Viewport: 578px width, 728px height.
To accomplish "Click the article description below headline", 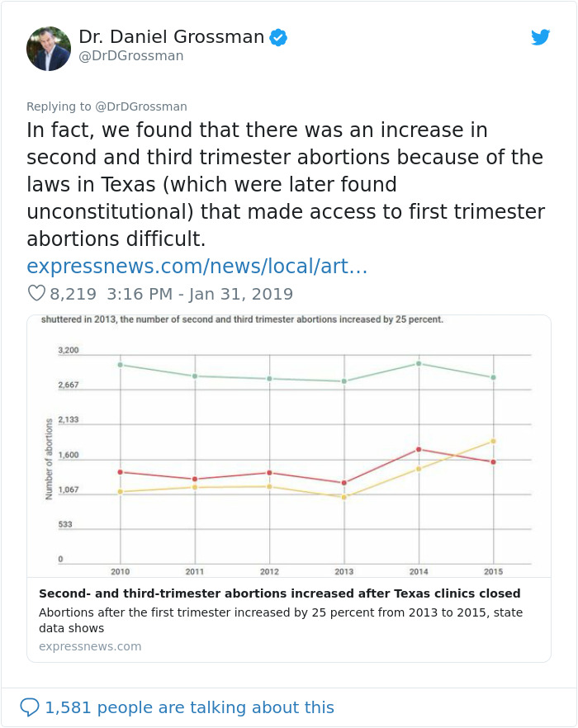I will (280, 620).
